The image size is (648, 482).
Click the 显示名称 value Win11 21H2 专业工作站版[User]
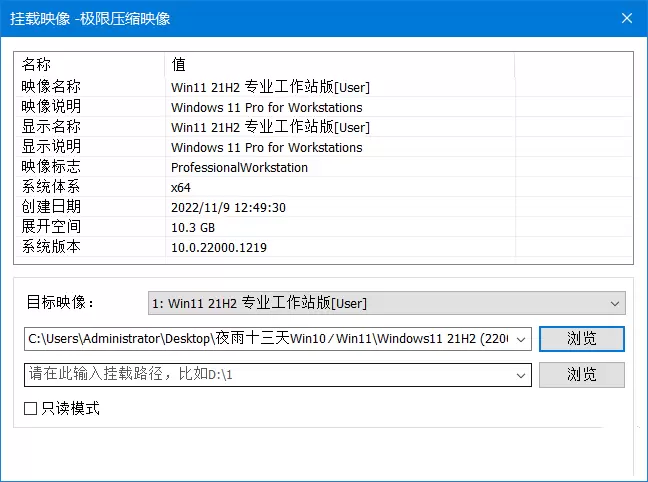pyautogui.click(x=270, y=127)
